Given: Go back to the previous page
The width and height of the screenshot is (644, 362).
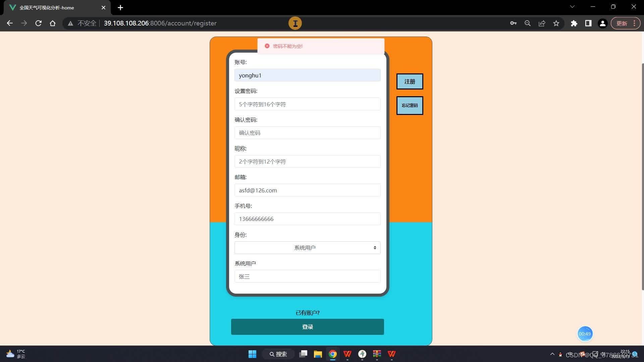Looking at the screenshot, I should 10,23.
